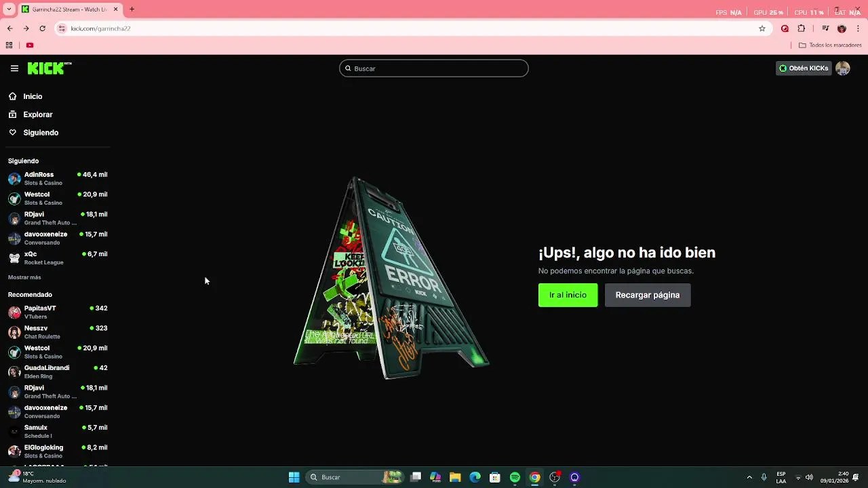Open Nesszv channel avatar

coord(14,332)
